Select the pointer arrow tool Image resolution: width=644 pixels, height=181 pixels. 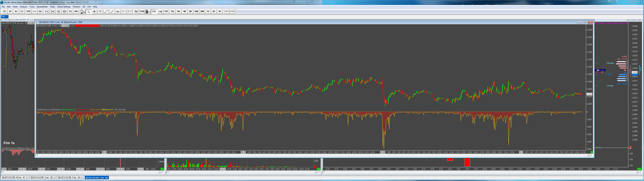pos(89,12)
